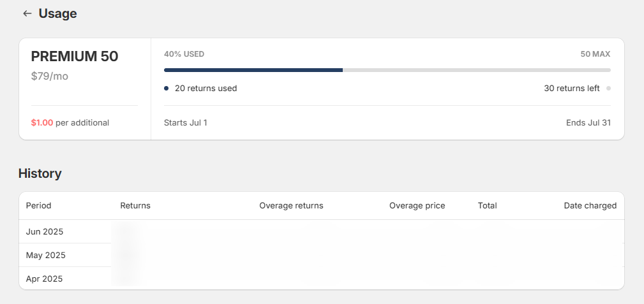The image size is (644, 304).
Task: Click the Ends Jul 31 date
Action: 588,122
